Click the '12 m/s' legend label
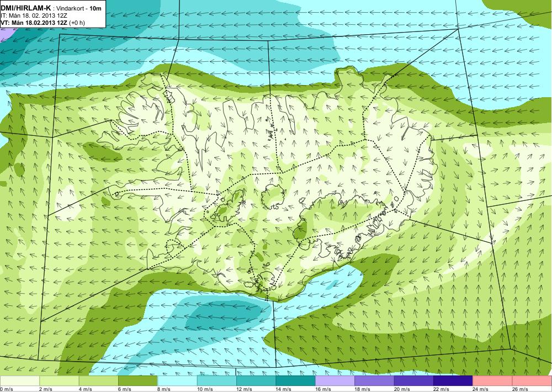Image resolution: width=552 pixels, height=392 pixels. click(245, 389)
